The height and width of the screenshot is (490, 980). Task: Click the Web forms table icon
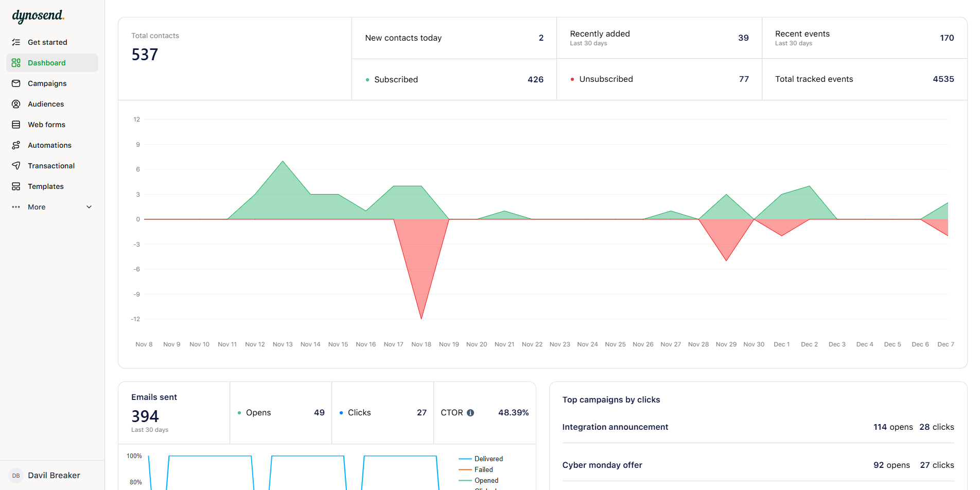[16, 124]
